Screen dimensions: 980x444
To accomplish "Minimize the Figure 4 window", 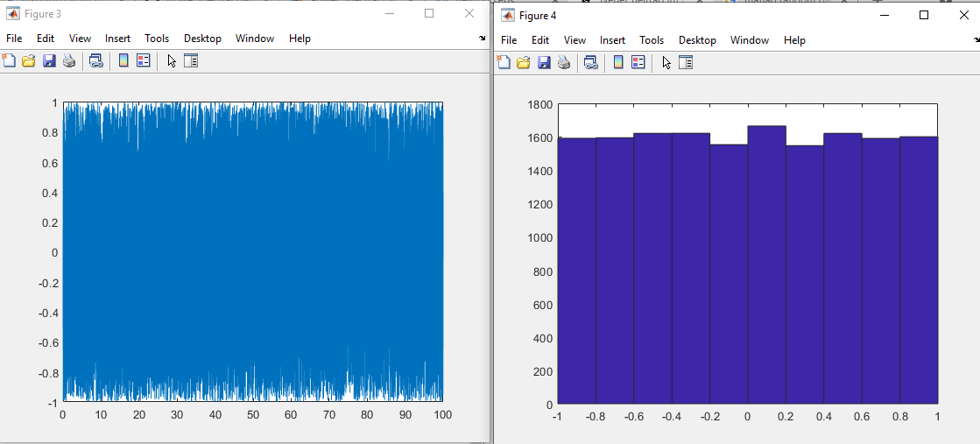I will [884, 15].
